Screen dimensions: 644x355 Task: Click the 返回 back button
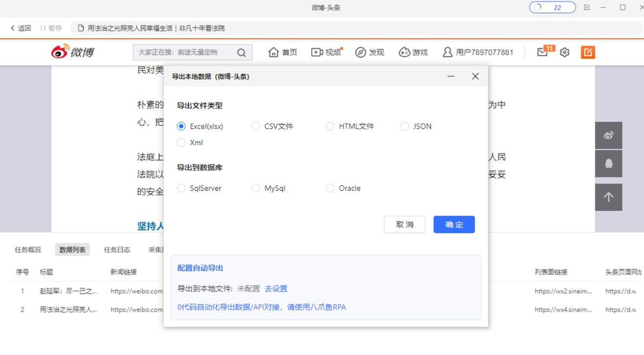tap(21, 28)
